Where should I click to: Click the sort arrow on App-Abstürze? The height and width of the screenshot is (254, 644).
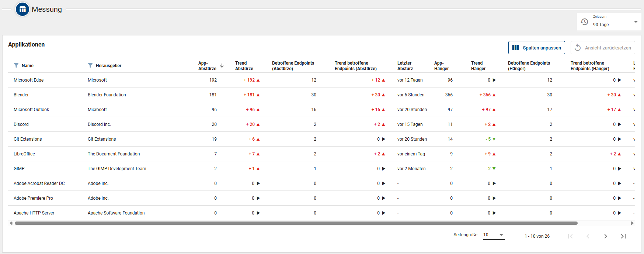click(222, 66)
